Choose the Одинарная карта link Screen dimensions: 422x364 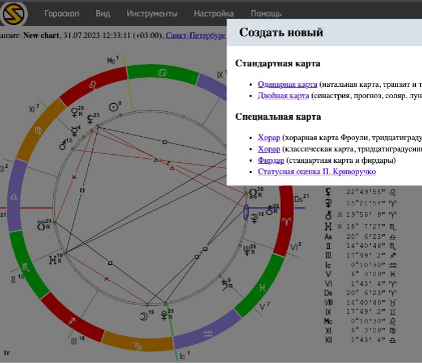[x=287, y=84]
